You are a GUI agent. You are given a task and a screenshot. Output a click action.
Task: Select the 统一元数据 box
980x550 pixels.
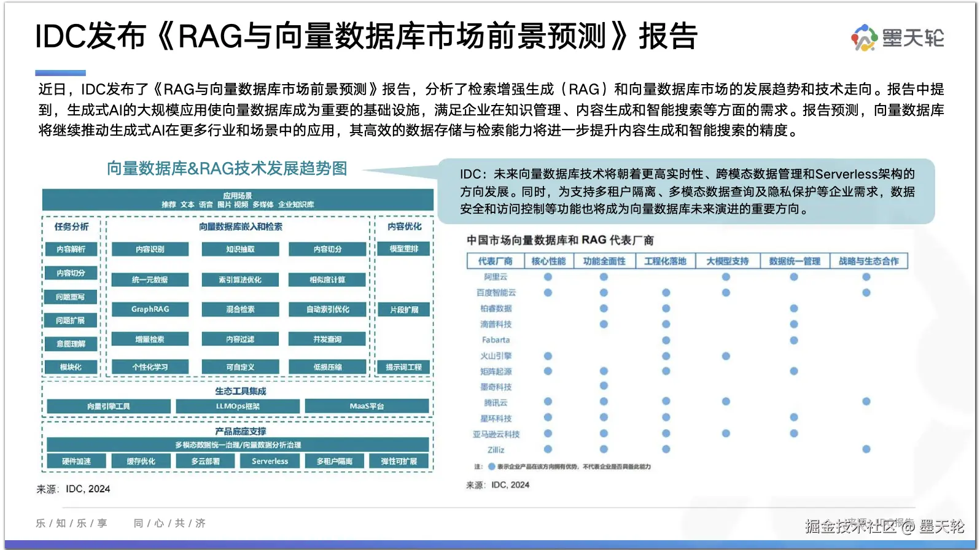[150, 280]
